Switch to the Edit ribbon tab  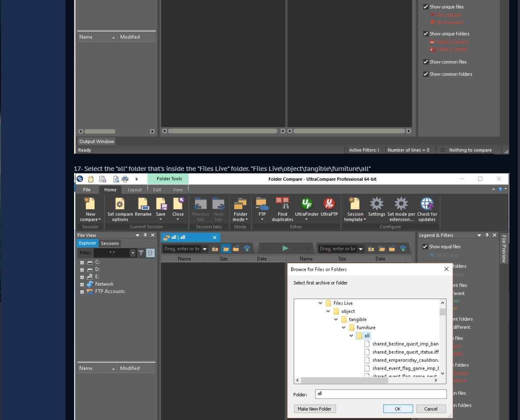(157, 190)
